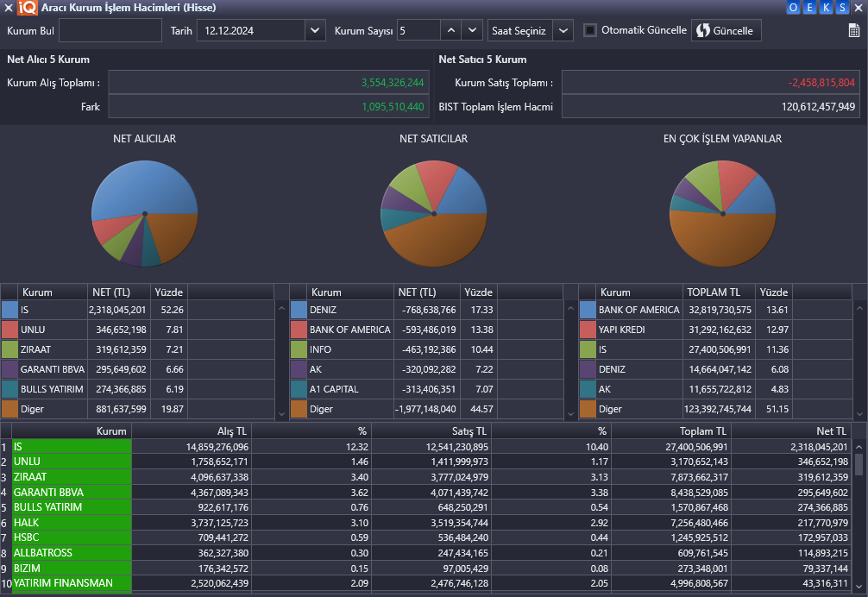Screen dimensions: 868x597
Task: Click the E button in title bar
Action: click(810, 7)
